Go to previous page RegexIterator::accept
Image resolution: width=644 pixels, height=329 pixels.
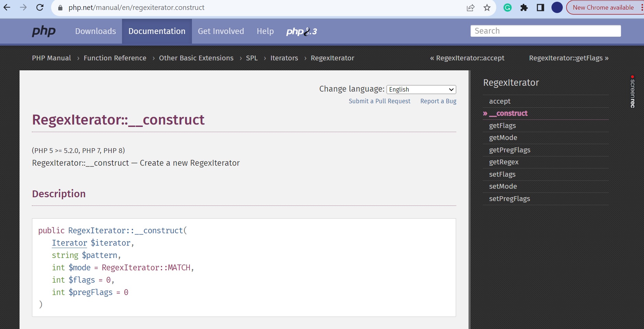[467, 58]
